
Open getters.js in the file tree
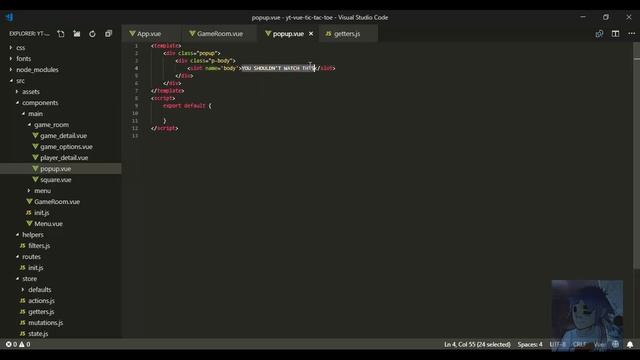click(x=41, y=312)
